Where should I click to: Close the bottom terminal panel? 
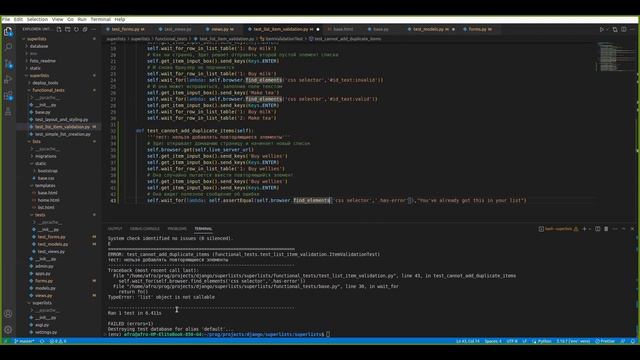(632, 229)
